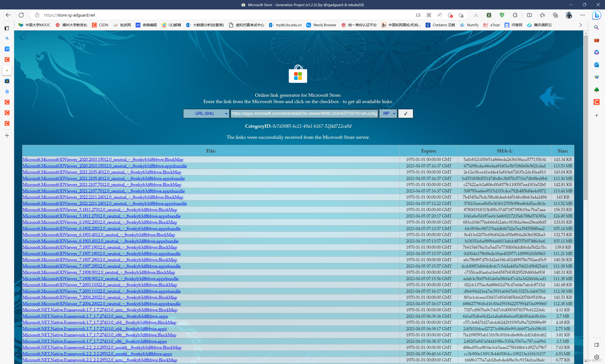Download 3DViewer 7.2004.20022.0 appxbundle

click(x=102, y=304)
